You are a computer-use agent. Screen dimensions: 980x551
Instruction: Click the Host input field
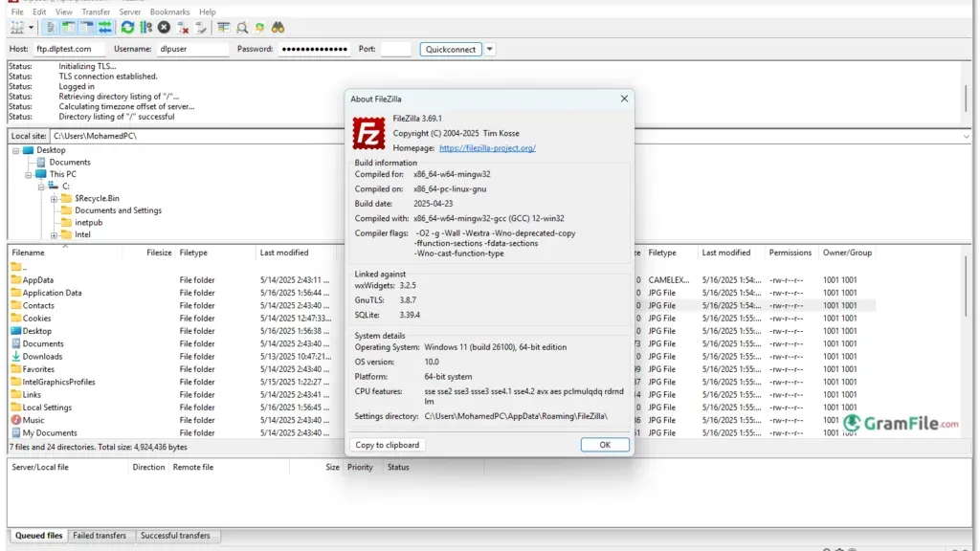[68, 49]
